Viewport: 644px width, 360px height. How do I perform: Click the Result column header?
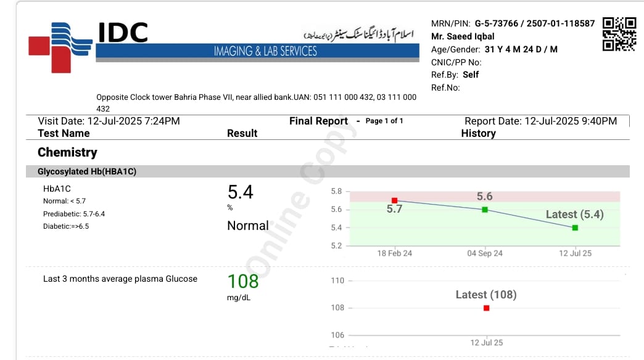click(x=242, y=133)
